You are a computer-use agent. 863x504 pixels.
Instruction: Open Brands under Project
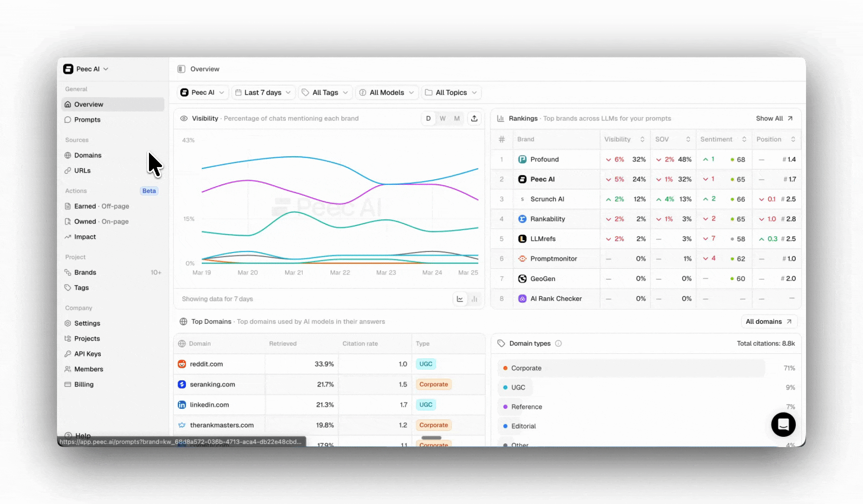(113, 273)
